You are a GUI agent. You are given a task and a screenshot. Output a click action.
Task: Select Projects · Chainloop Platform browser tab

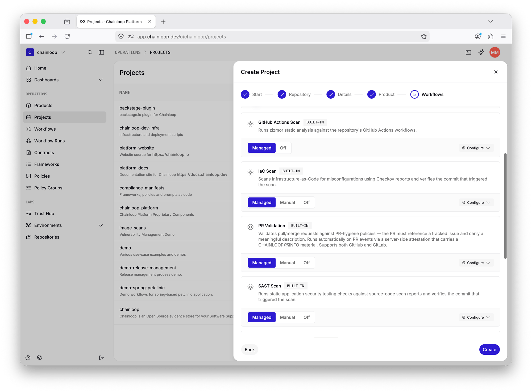coord(116,22)
